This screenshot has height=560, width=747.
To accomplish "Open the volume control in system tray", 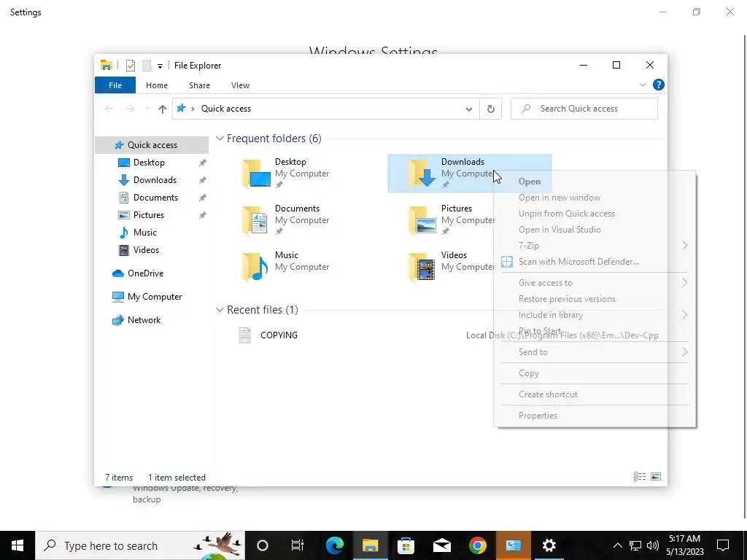I will click(x=653, y=545).
